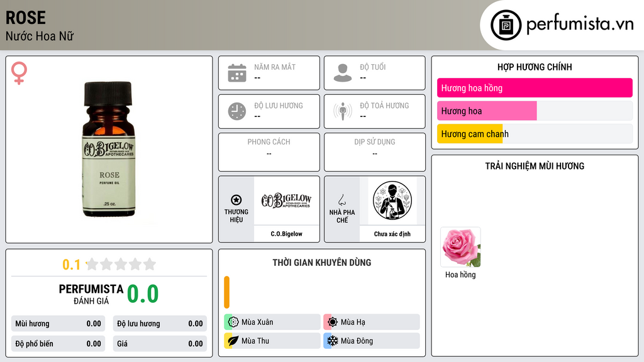Click the Độ phổ biến score row
The image size is (644, 362).
[58, 344]
